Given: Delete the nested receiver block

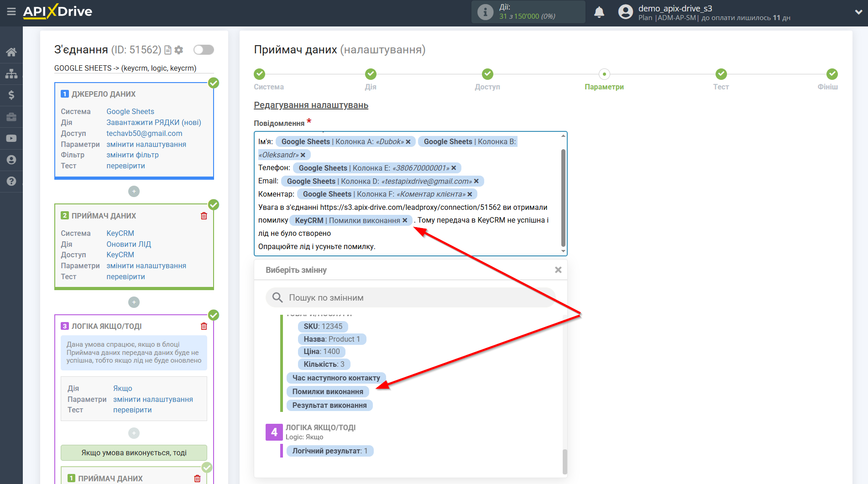Looking at the screenshot, I should coord(197,479).
